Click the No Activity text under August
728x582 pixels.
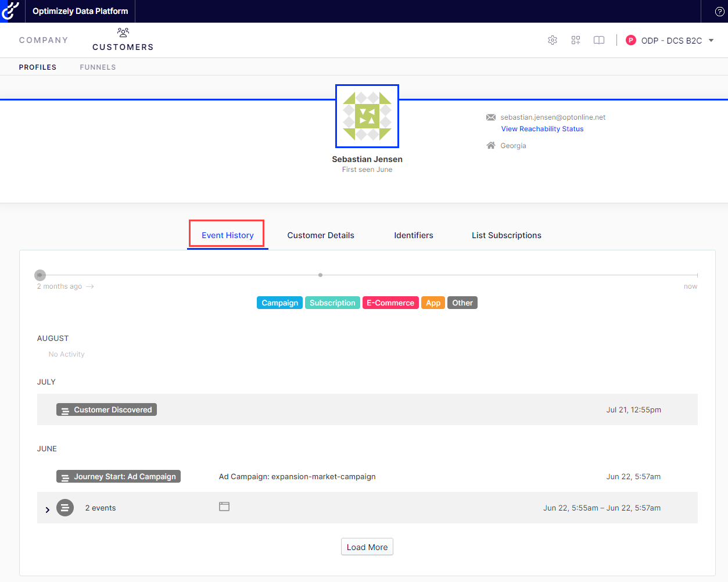tap(67, 354)
